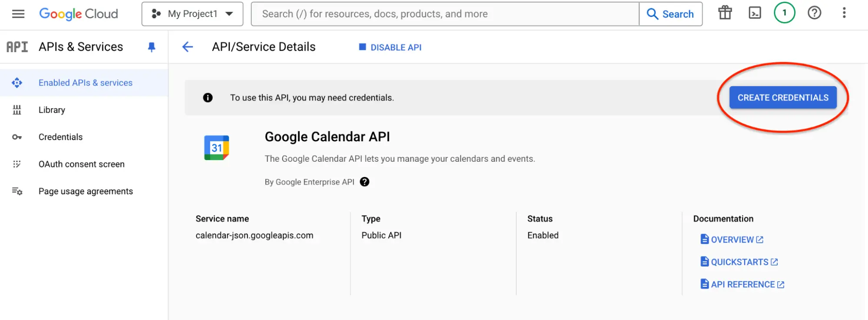Click the help icon next to Google Enterprise API
The height and width of the screenshot is (320, 868).
click(365, 182)
